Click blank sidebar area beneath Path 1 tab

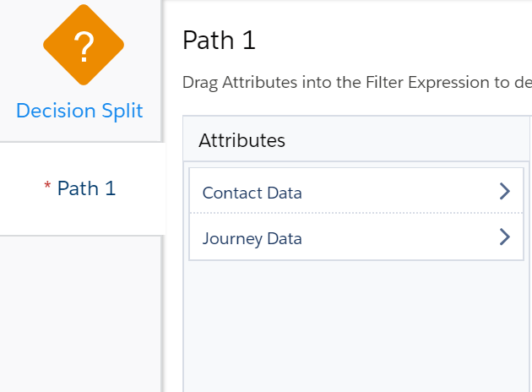coord(80,314)
